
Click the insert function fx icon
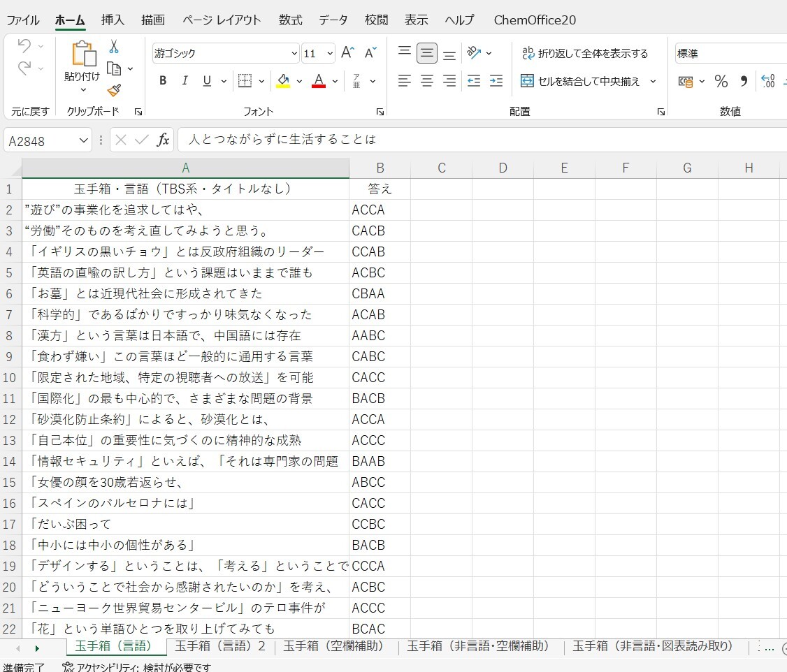point(163,140)
